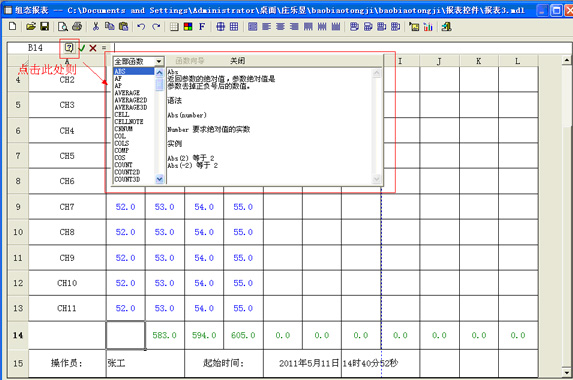
Task: Click the function list scroll-down arrow
Action: coord(159,179)
